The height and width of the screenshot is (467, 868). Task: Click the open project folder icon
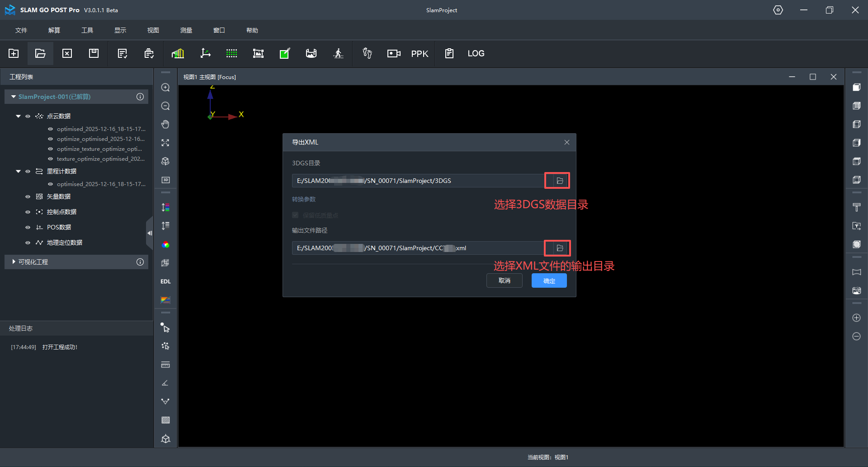pos(40,54)
